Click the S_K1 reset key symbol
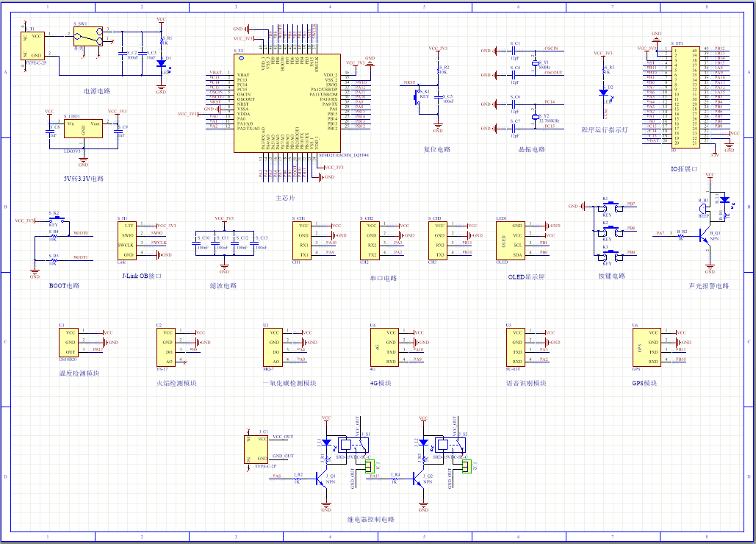This screenshot has height=544, width=756. 417,97
